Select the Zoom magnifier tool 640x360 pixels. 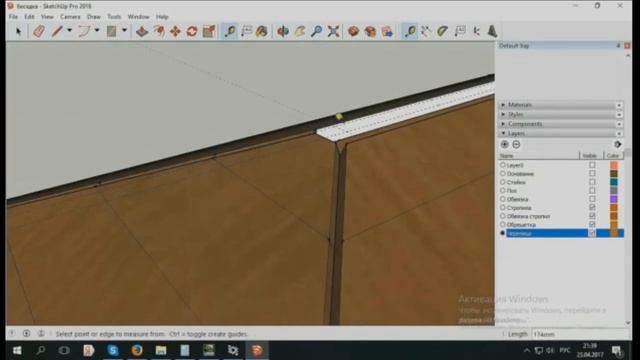click(x=316, y=31)
